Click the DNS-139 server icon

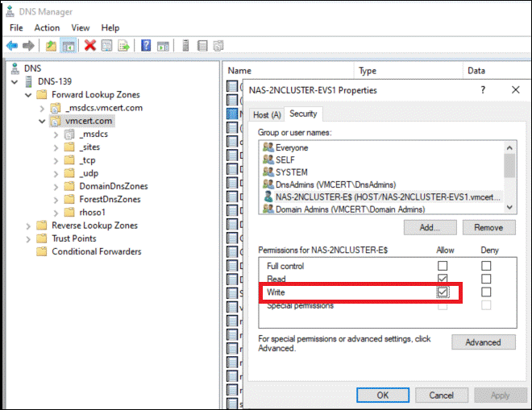[x=29, y=81]
